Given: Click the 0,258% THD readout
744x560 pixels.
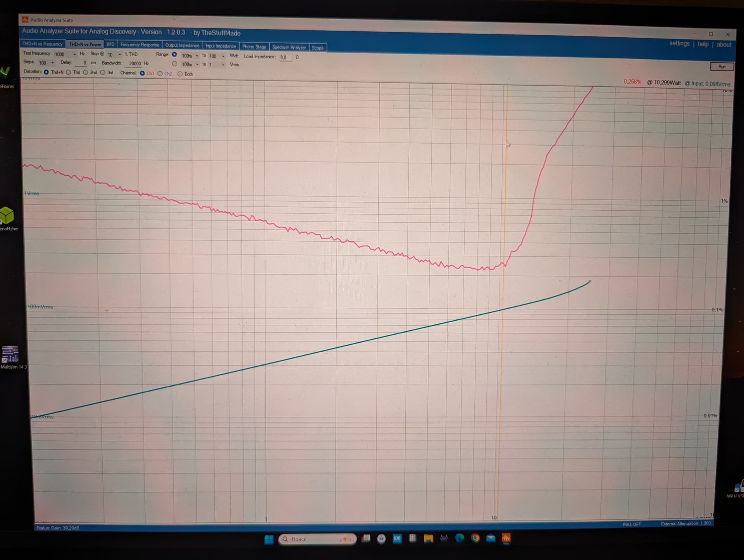Looking at the screenshot, I should point(632,82).
